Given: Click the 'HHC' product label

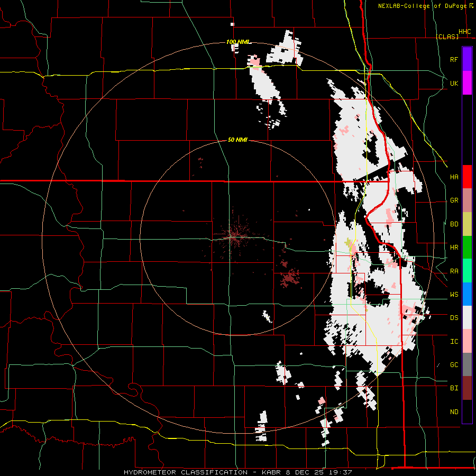Looking at the screenshot, I should tap(464, 32).
